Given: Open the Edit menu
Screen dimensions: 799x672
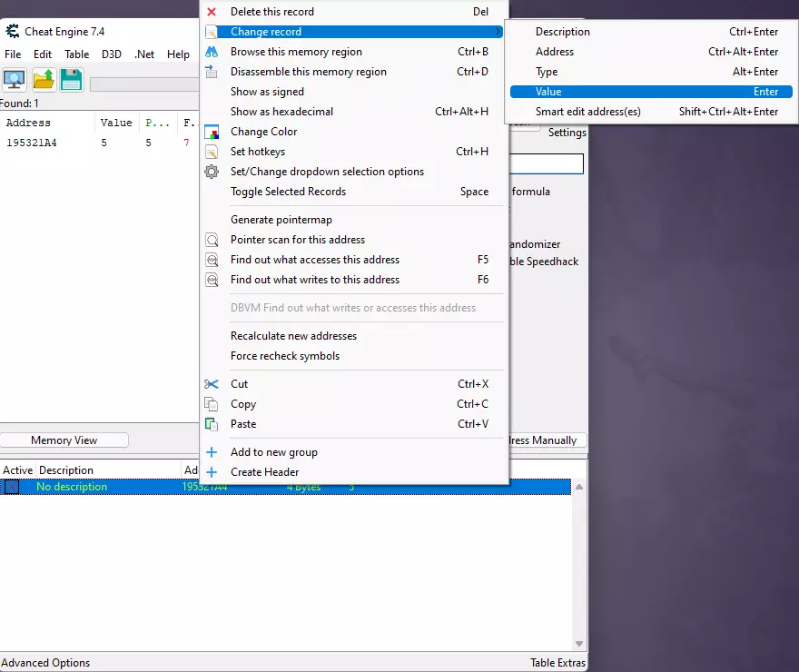Looking at the screenshot, I should [x=43, y=54].
